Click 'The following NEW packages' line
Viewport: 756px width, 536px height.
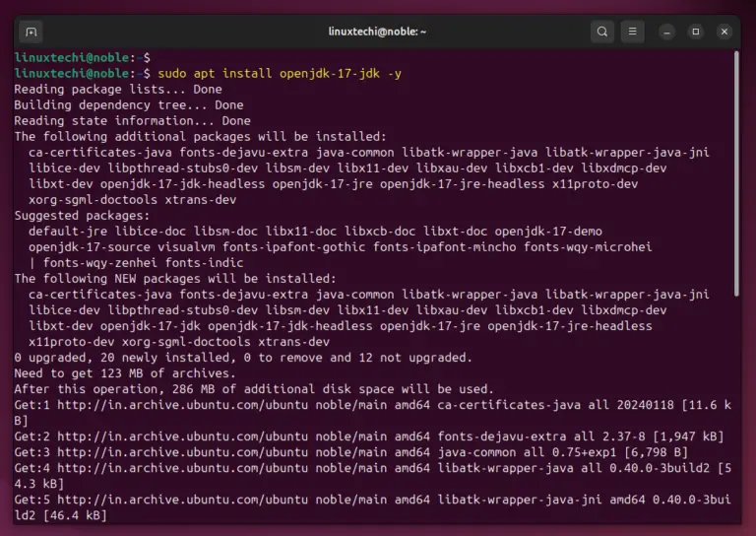click(x=175, y=279)
